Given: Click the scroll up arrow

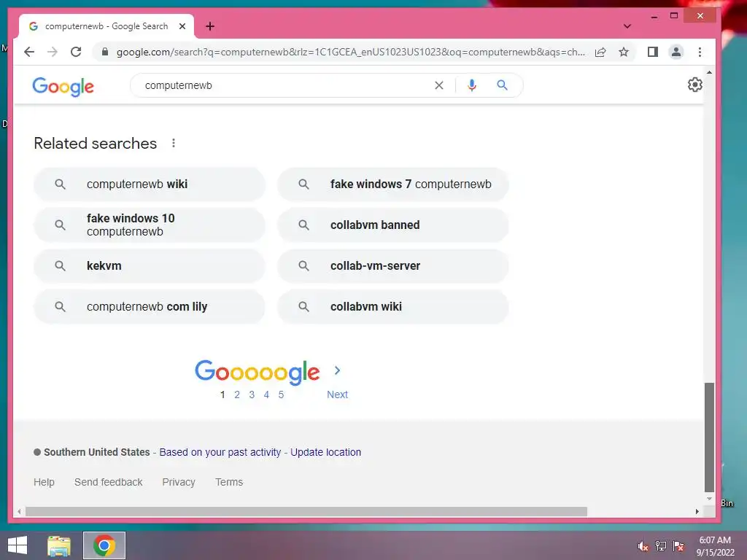Looking at the screenshot, I should (709, 72).
